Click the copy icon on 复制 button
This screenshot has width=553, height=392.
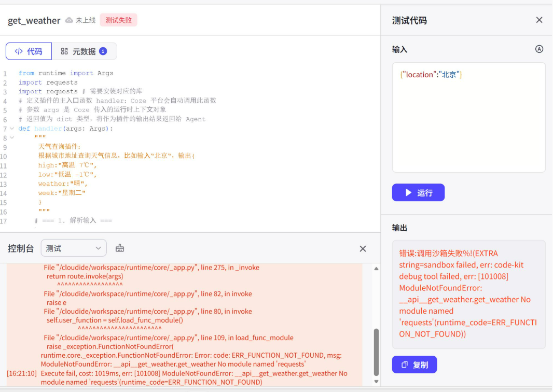(x=405, y=365)
